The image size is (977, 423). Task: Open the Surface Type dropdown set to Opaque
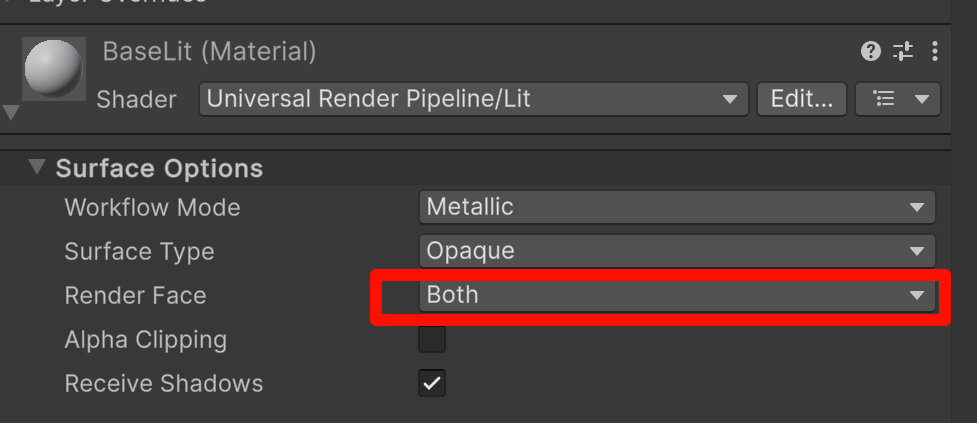coord(677,251)
